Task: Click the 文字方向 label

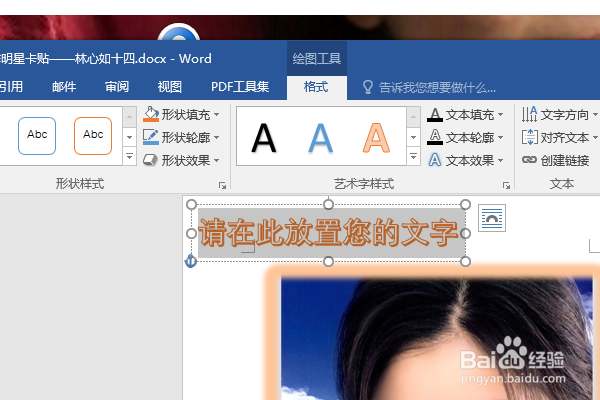Action: (565, 114)
